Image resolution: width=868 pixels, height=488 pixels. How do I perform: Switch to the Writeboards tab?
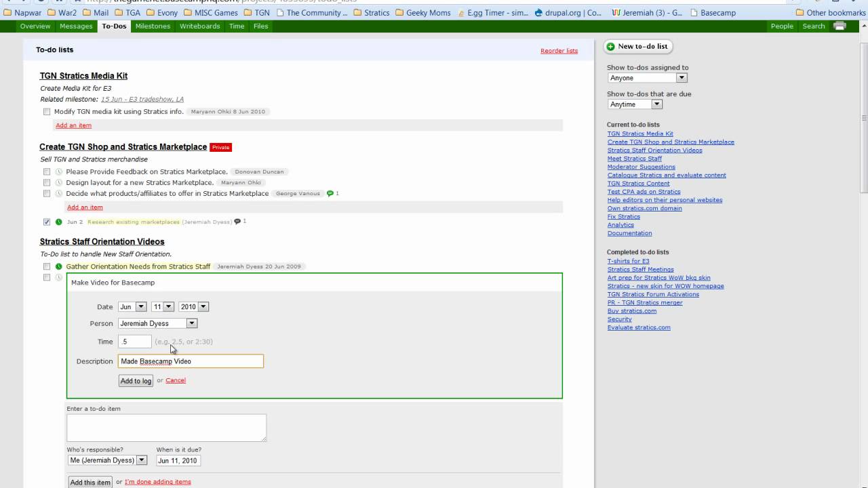click(x=200, y=26)
